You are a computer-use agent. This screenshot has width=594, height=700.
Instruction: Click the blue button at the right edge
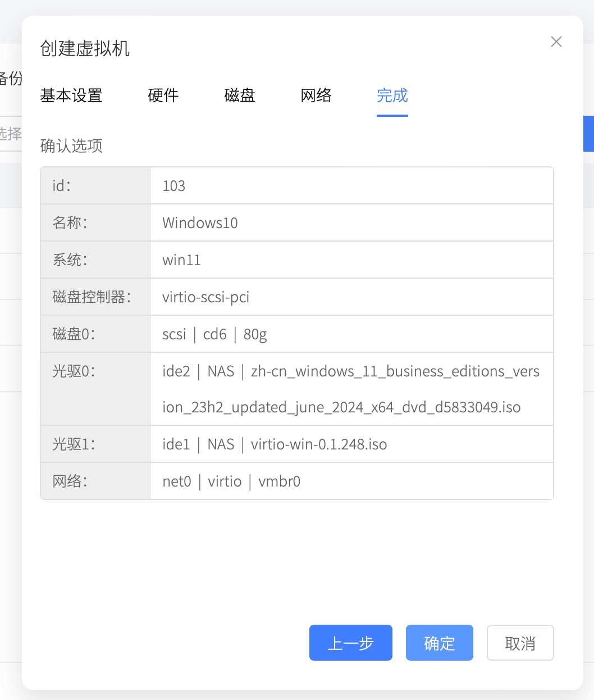tap(591, 133)
